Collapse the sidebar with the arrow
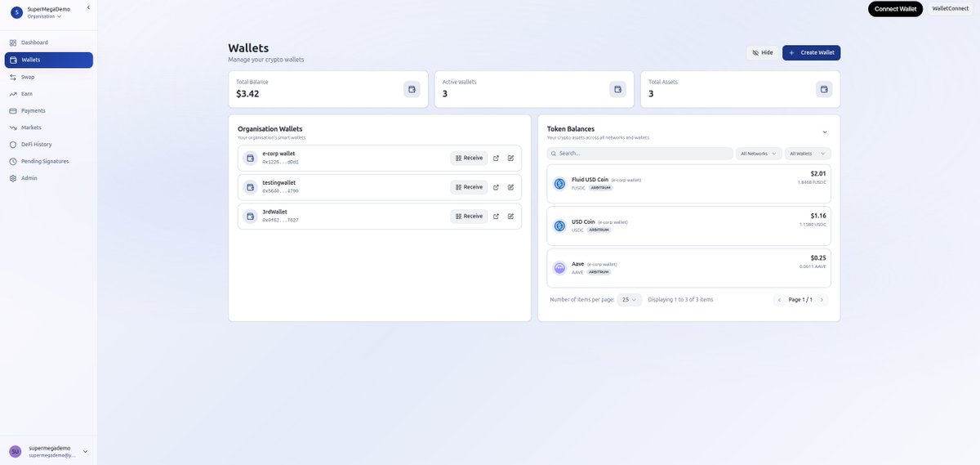Image resolution: width=980 pixels, height=465 pixels. [x=88, y=7]
